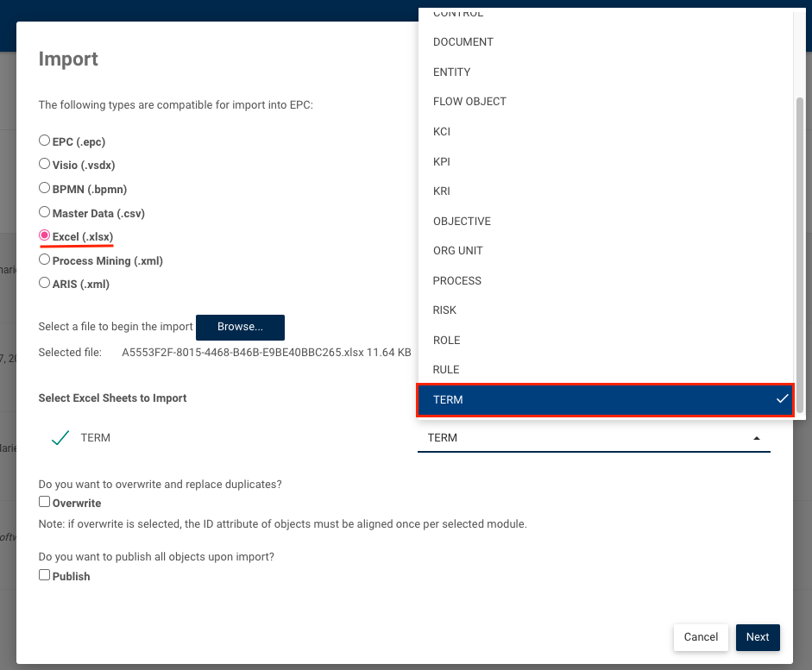Click the white checkmark in the highlighted TERM row
Image resolution: width=812 pixels, height=670 pixels.
tap(781, 400)
